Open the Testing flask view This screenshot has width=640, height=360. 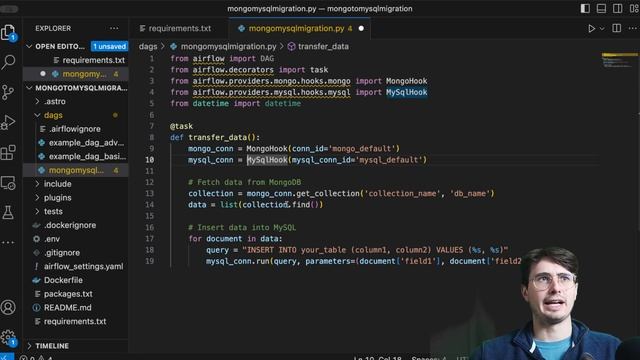click(8, 213)
